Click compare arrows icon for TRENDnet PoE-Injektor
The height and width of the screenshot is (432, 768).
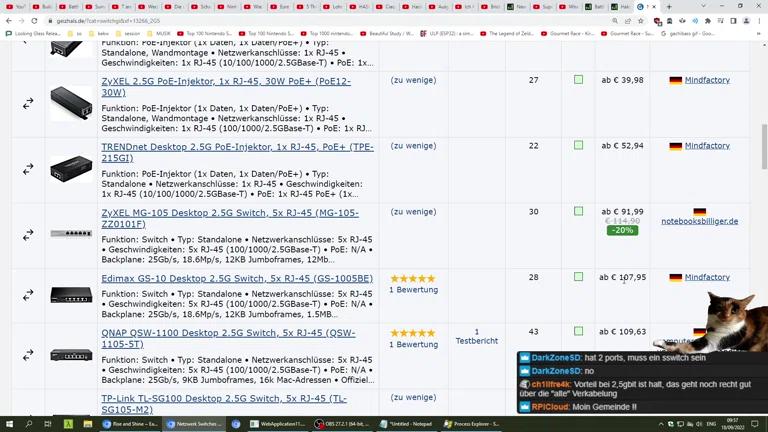click(x=28, y=169)
